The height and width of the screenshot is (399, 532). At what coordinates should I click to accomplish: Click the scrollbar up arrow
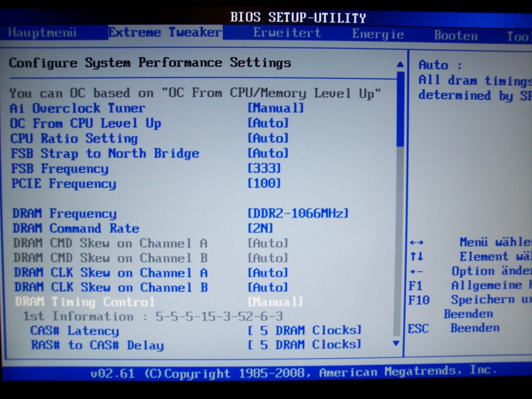[400, 64]
